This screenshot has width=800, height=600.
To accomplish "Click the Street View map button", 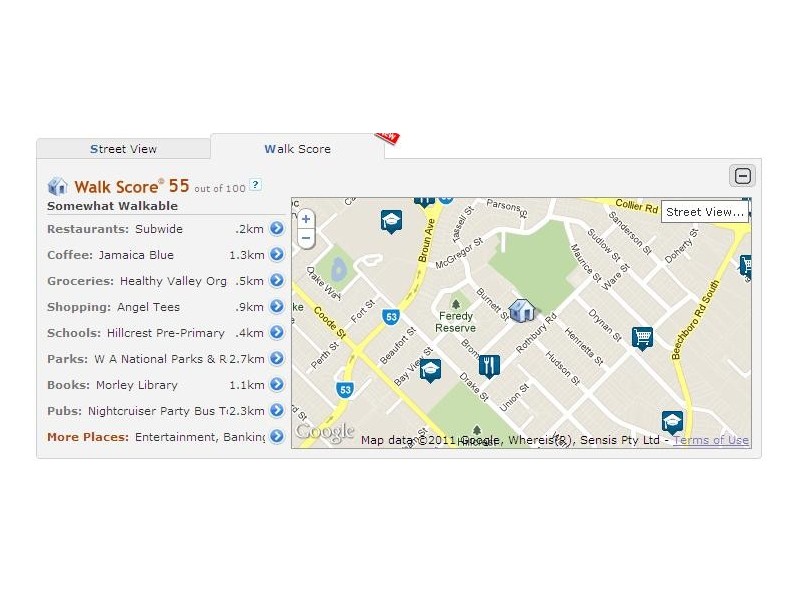I will (704, 212).
